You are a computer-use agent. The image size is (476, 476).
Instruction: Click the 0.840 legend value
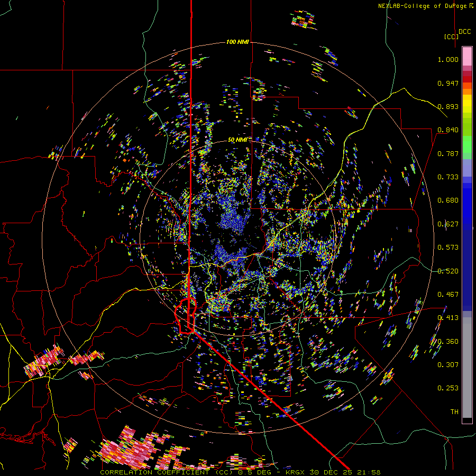[x=448, y=130]
